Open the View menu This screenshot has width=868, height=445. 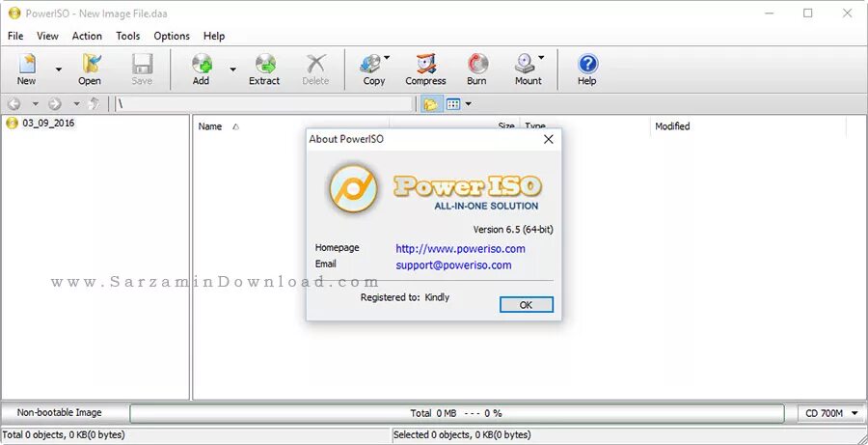47,36
